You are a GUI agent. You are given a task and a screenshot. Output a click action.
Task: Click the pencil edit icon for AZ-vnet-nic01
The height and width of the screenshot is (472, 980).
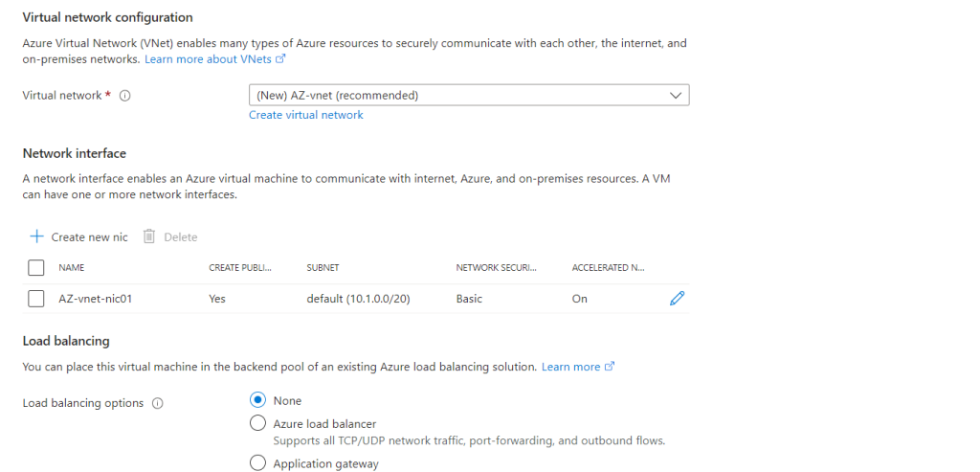click(678, 298)
